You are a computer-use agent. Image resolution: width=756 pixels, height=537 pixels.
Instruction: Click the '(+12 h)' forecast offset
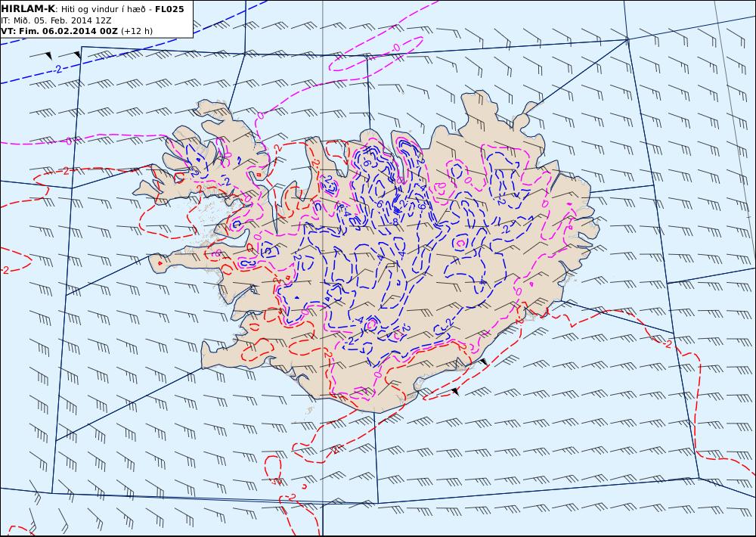click(136, 31)
